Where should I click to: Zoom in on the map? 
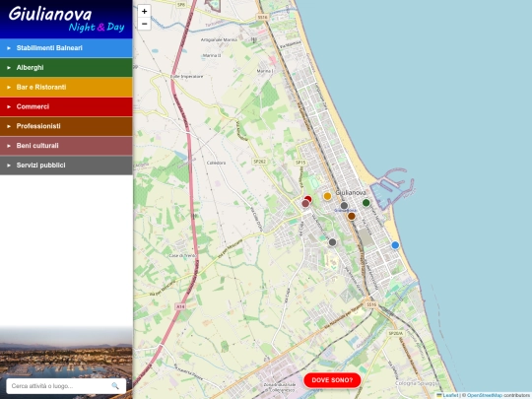[x=144, y=11]
